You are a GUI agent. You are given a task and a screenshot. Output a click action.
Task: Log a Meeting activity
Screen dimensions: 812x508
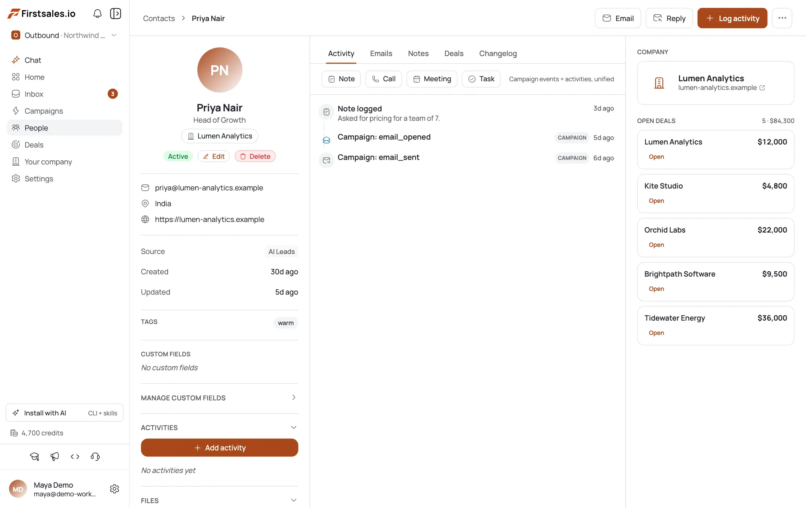(432, 79)
